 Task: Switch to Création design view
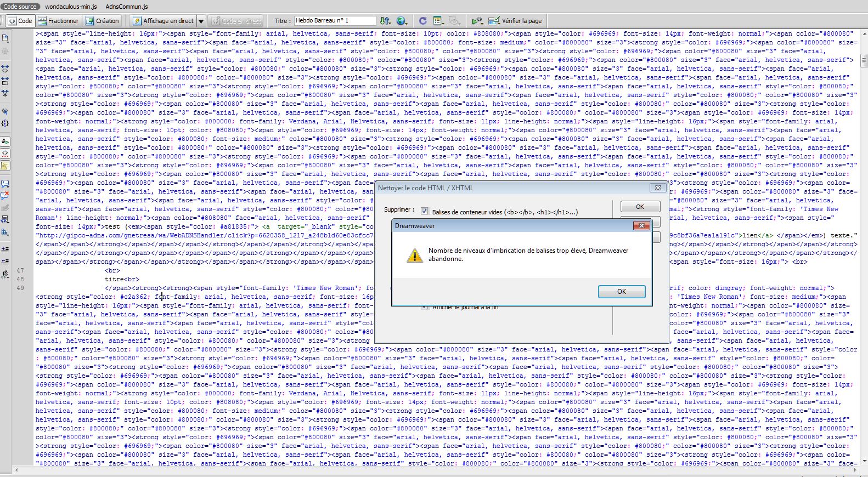[x=102, y=21]
